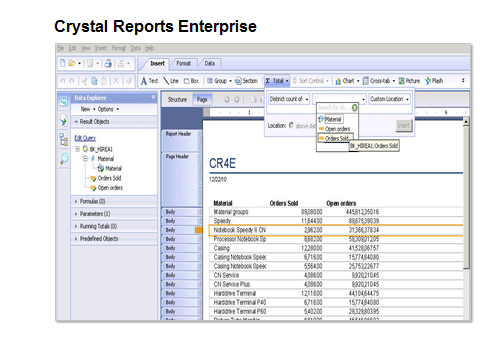The image size is (480, 360).
Task: Click the Insert button in Total panel
Action: [403, 125]
